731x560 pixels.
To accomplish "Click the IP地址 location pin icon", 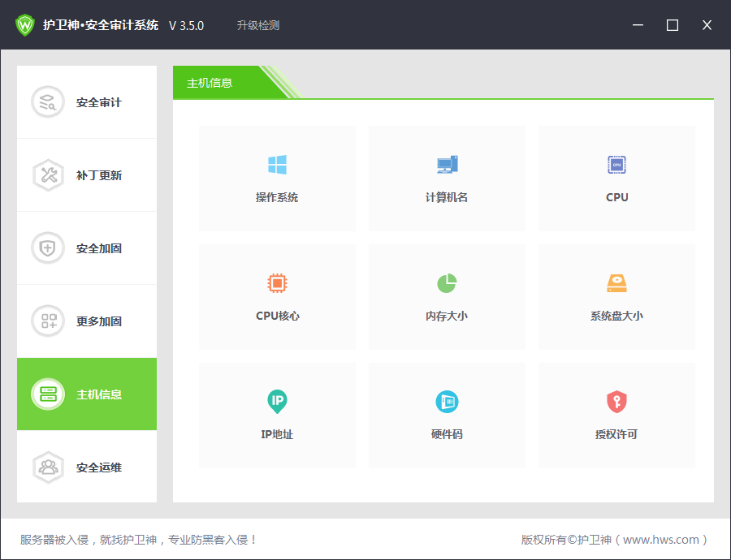I will pos(278,402).
